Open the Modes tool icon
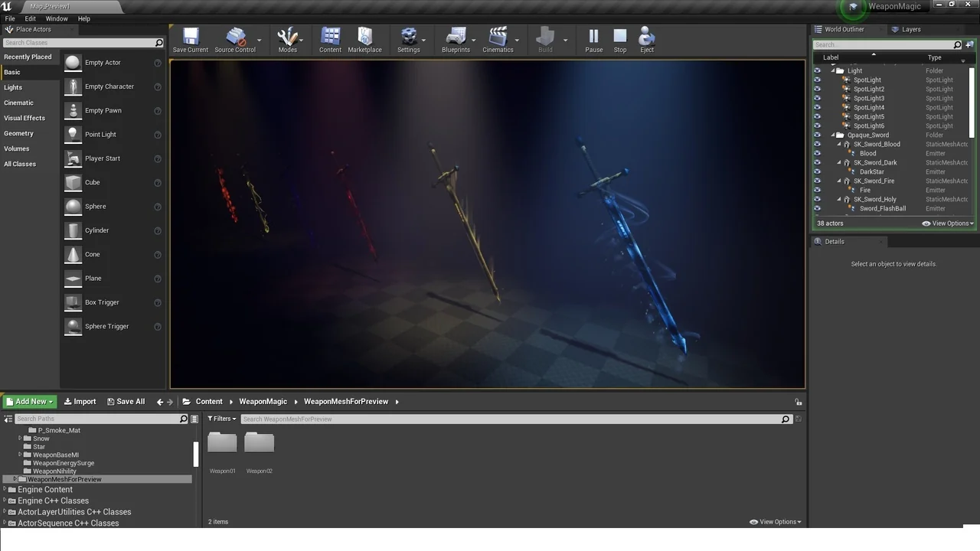 pyautogui.click(x=287, y=37)
